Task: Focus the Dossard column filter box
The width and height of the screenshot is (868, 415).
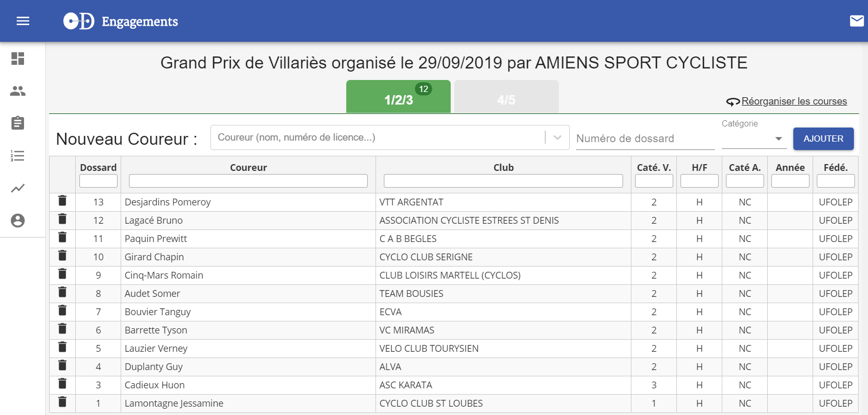Action: [x=98, y=181]
